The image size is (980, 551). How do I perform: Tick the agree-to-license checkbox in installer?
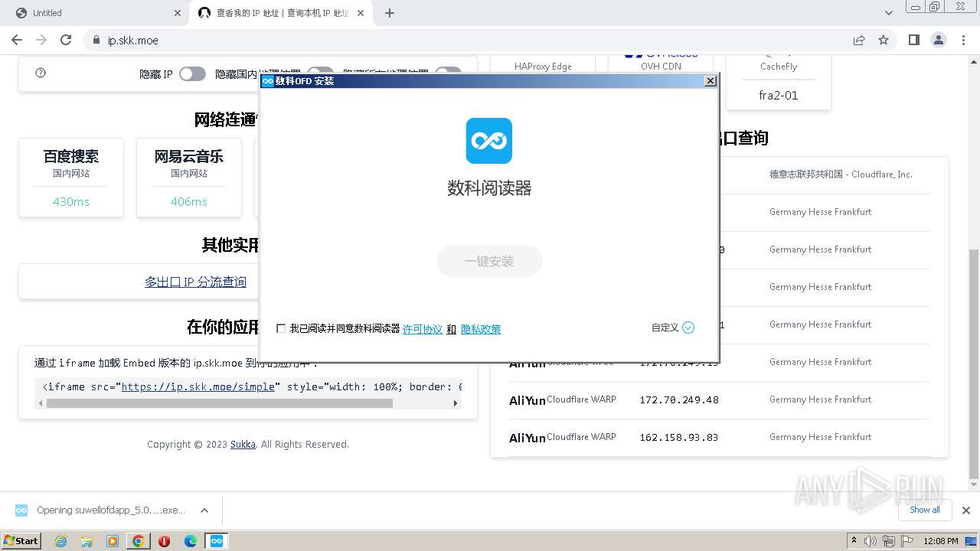click(281, 328)
